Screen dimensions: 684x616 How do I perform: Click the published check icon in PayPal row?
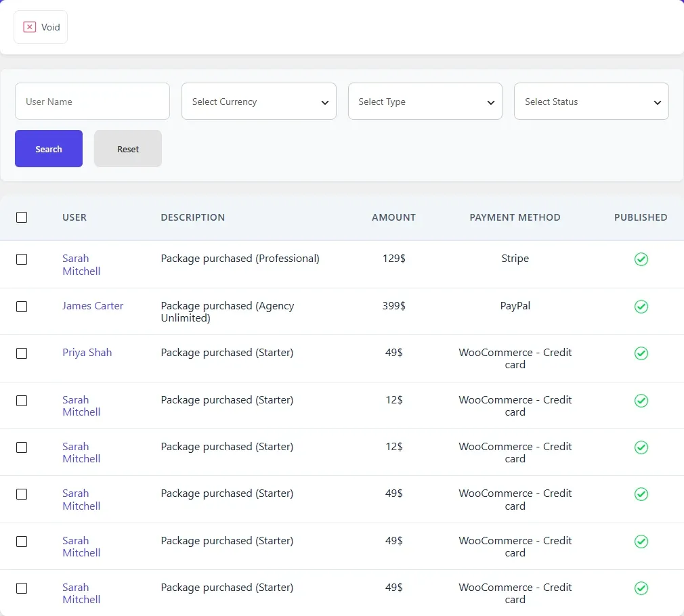tap(641, 307)
